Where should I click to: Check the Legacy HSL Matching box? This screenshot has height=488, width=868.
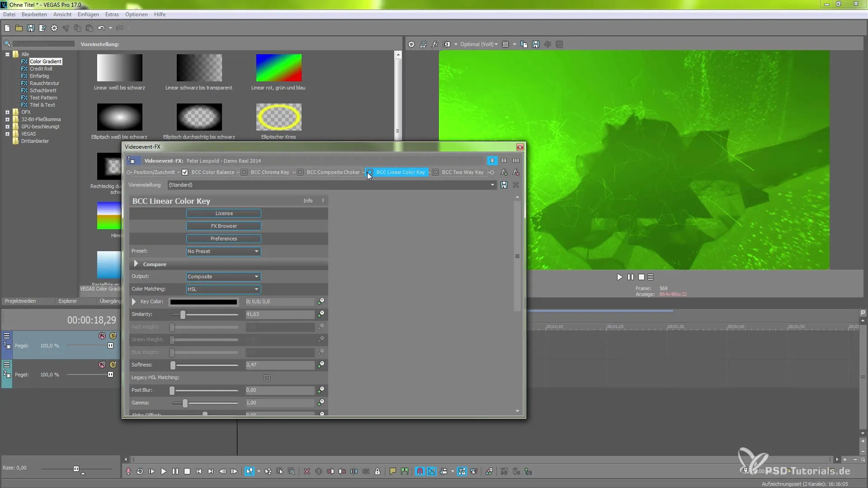click(267, 378)
